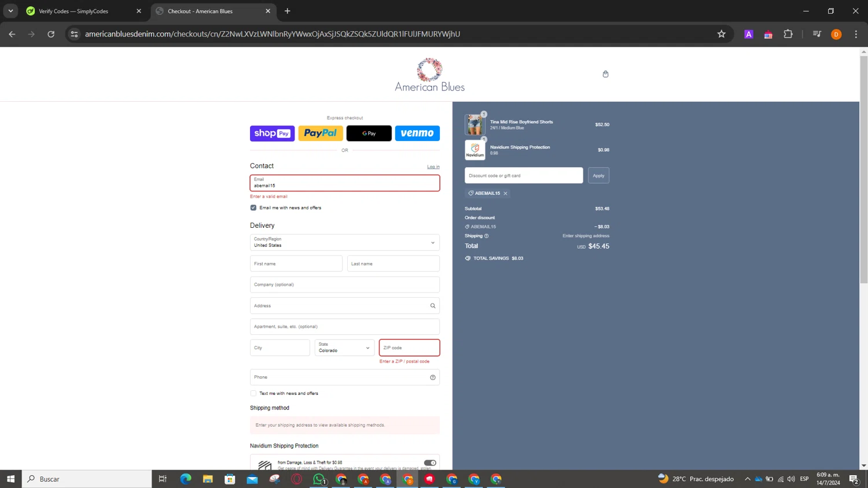The height and width of the screenshot is (488, 868).
Task: Go back to the previous page
Action: (12, 34)
